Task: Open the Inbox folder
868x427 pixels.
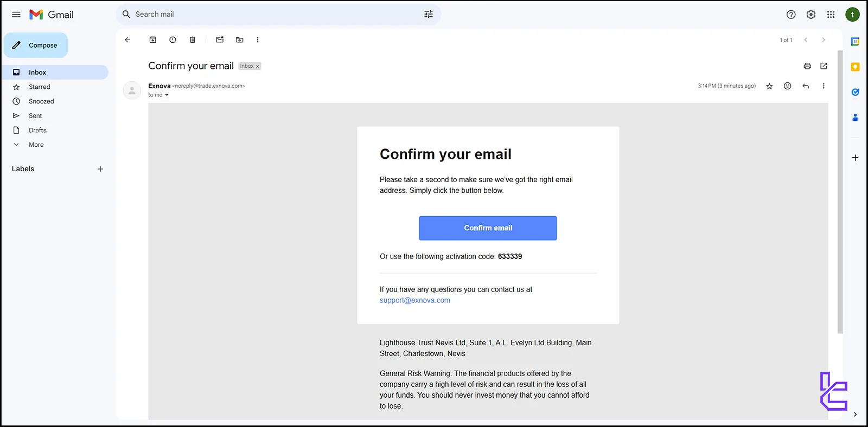Action: [55, 72]
